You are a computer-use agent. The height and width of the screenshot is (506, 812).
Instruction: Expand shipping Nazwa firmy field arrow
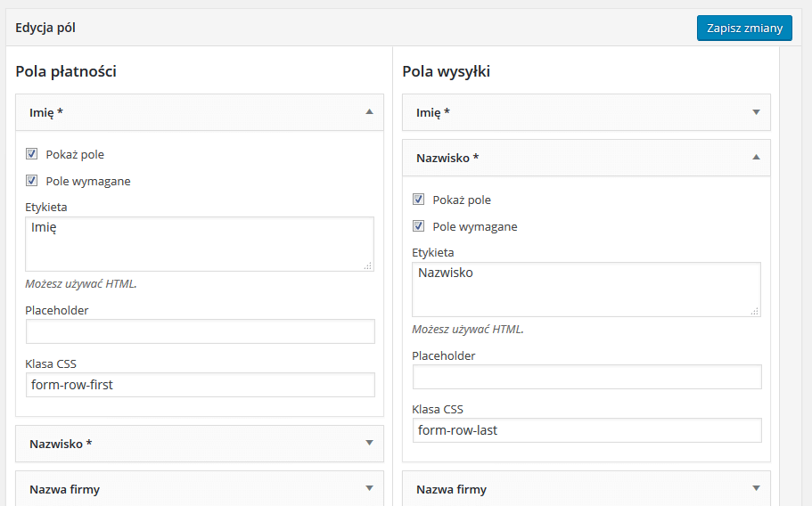click(756, 488)
